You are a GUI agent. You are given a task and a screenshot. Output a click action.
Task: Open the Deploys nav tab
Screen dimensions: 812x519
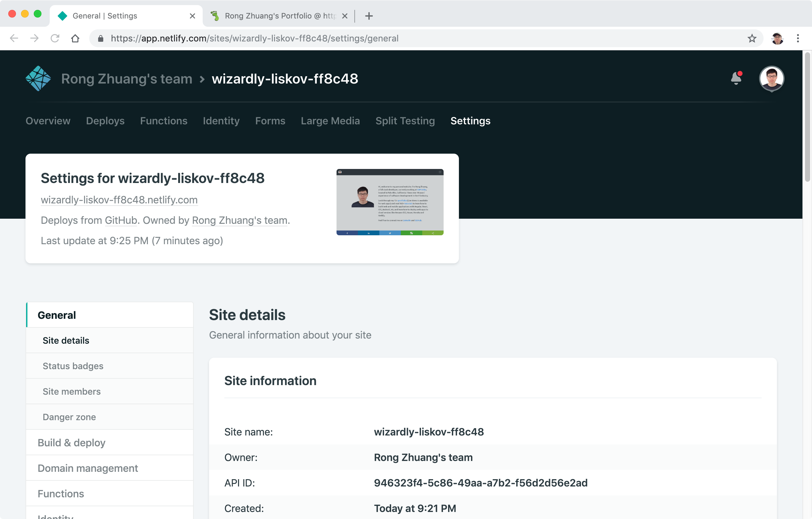point(105,121)
